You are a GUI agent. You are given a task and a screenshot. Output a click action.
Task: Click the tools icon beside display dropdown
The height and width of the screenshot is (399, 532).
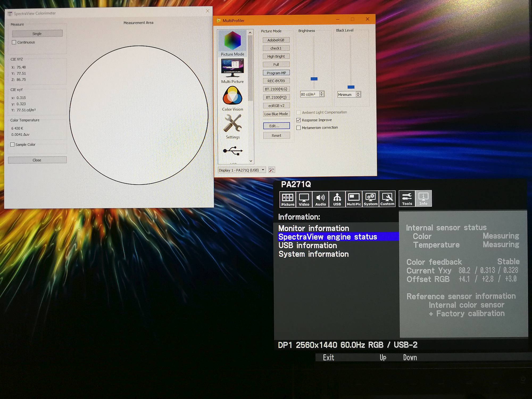pyautogui.click(x=271, y=170)
